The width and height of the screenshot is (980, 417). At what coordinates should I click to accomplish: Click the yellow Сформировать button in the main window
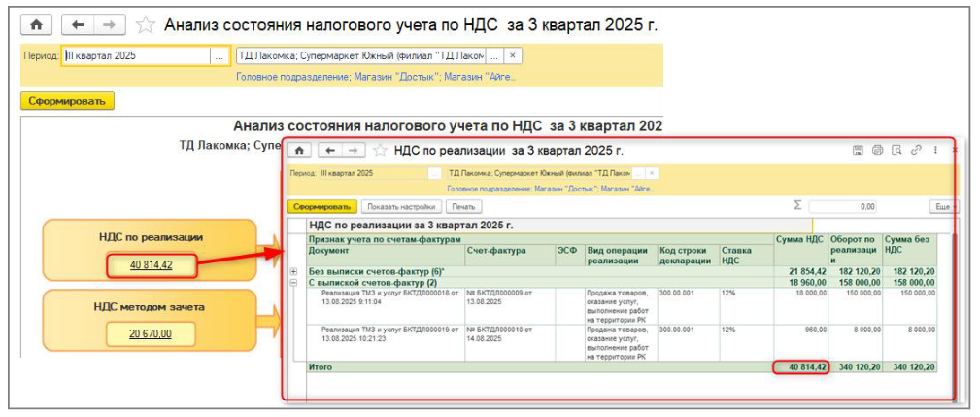tap(68, 100)
